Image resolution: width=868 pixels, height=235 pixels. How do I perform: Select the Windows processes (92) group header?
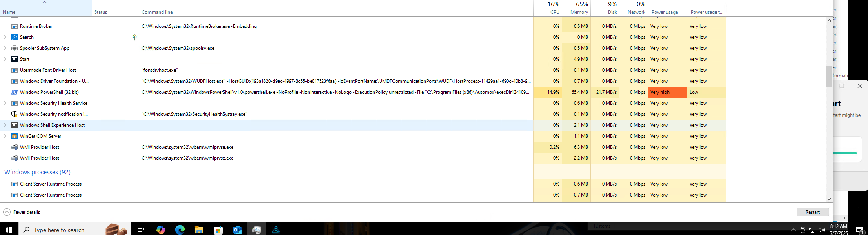37,172
